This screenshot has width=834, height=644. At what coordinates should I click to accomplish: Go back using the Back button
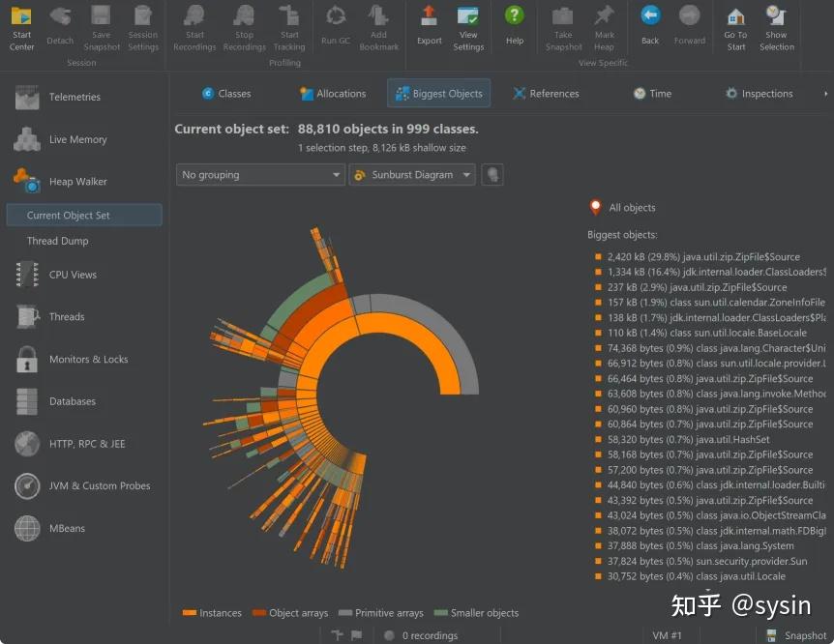(x=649, y=27)
